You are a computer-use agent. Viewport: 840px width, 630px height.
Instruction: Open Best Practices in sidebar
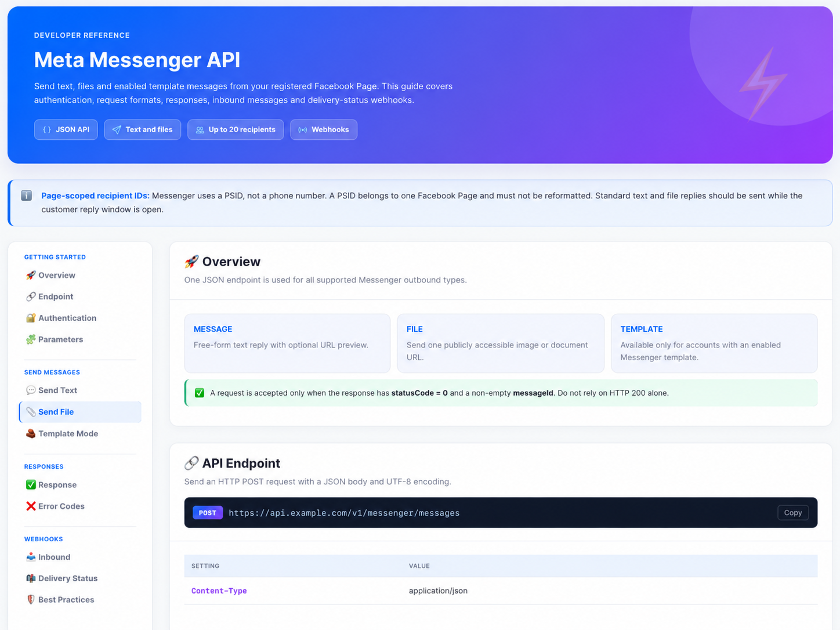80,600
